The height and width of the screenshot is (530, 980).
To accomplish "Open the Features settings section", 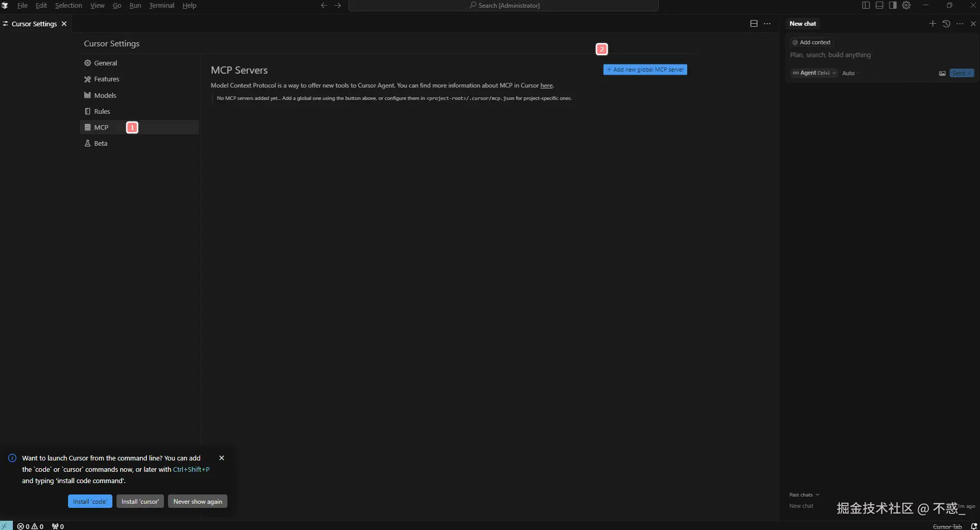I will click(x=139, y=79).
